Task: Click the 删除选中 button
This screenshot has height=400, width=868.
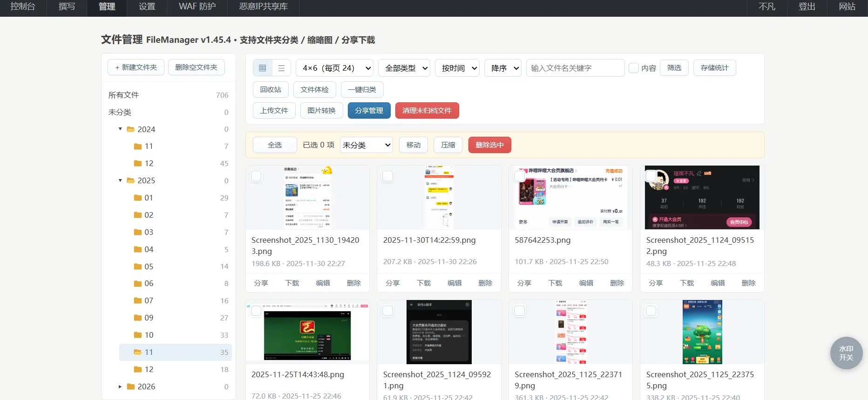Action: [x=490, y=145]
